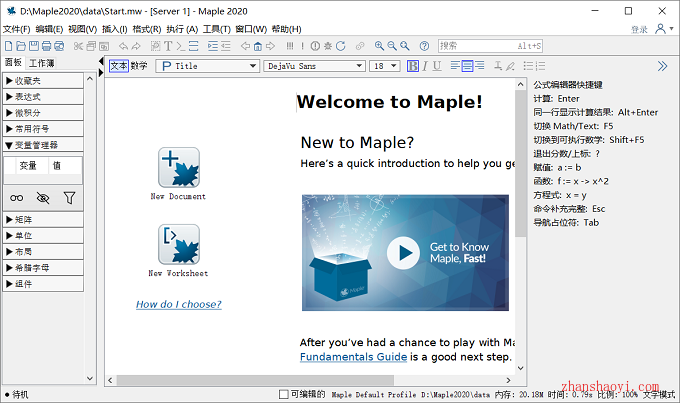Screen dimensions: 680x403
Task: Open the DejaVu Sans font dropdown
Action: click(x=314, y=66)
